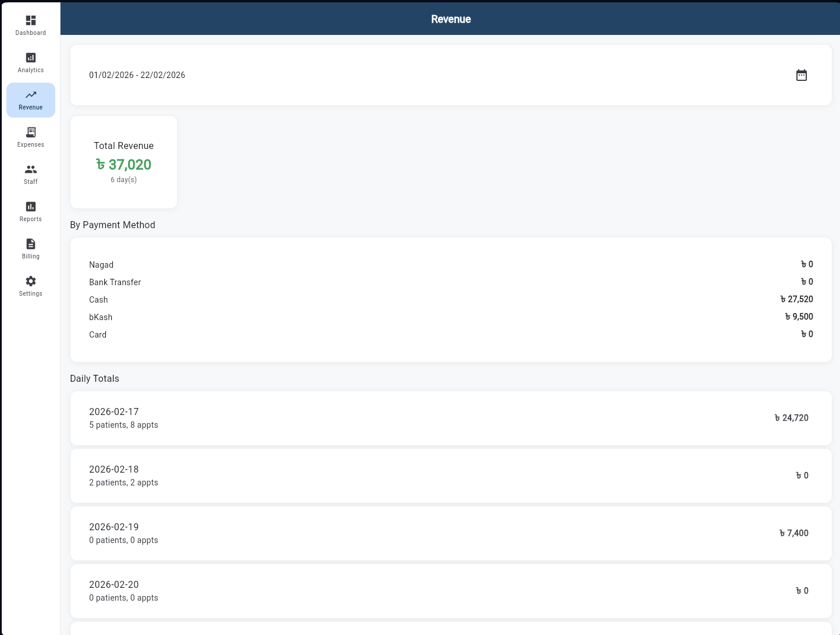
Task: Click the Revenue trend-line icon
Action: 30,94
